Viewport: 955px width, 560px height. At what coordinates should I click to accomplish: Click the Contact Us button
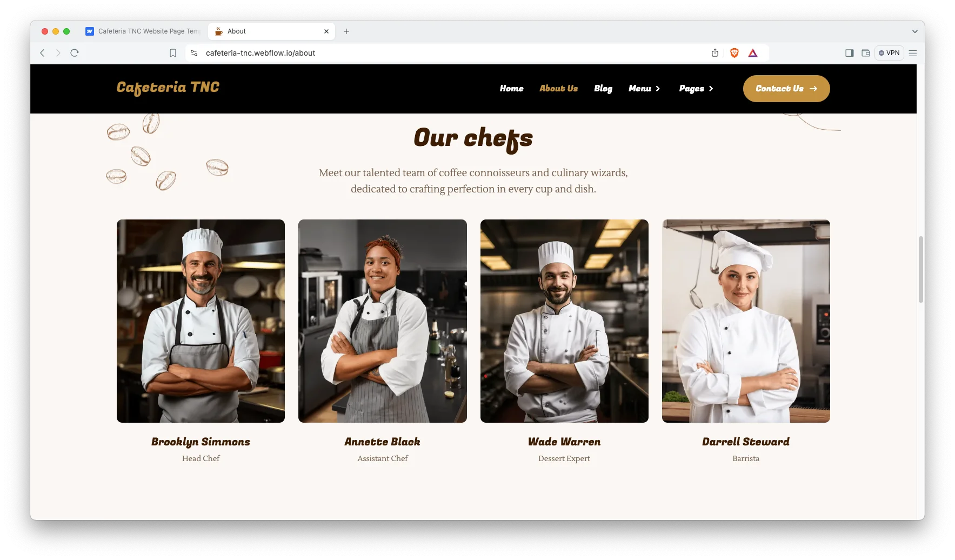tap(786, 89)
